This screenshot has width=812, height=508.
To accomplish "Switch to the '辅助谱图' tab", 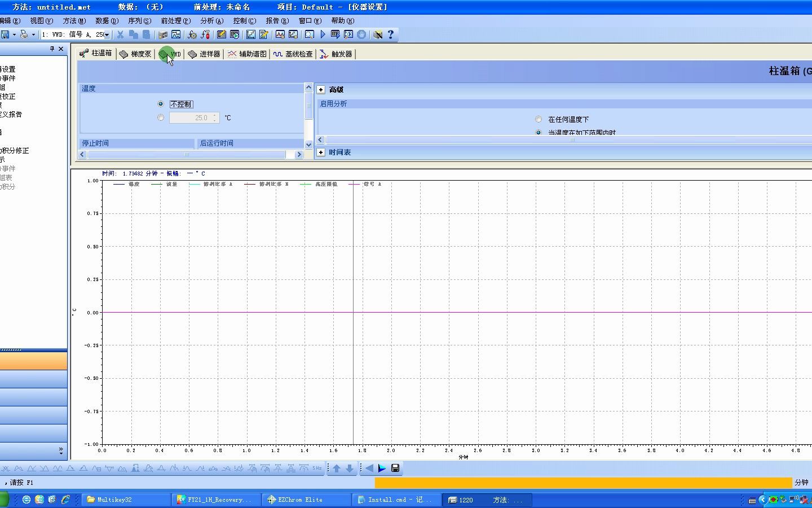I will click(246, 54).
